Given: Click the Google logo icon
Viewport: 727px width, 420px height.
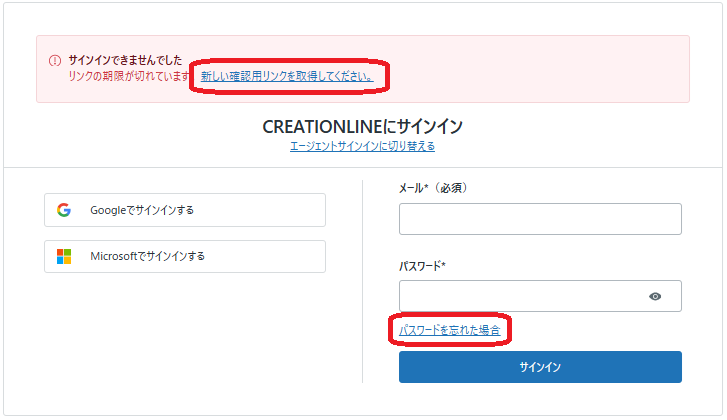Looking at the screenshot, I should 64,210.
